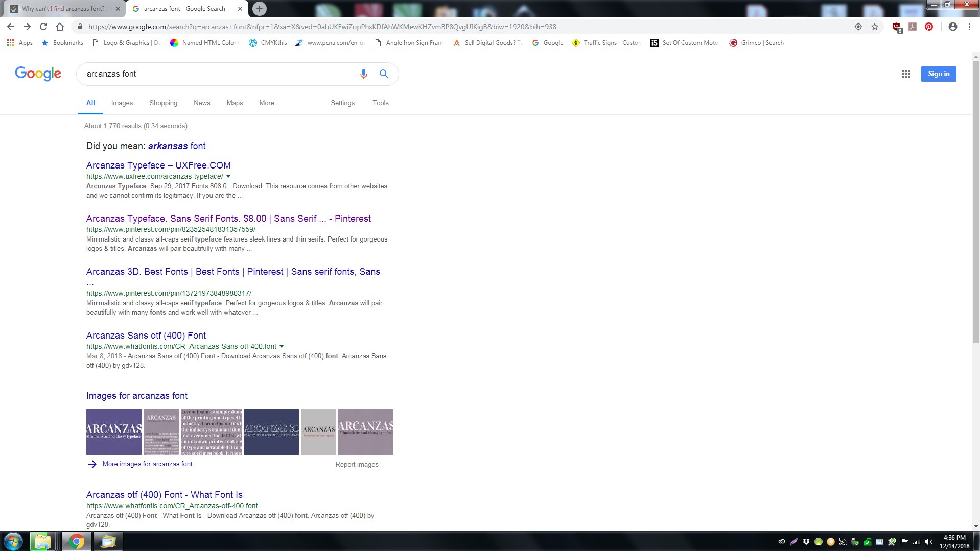Click the Google logo

click(x=38, y=74)
